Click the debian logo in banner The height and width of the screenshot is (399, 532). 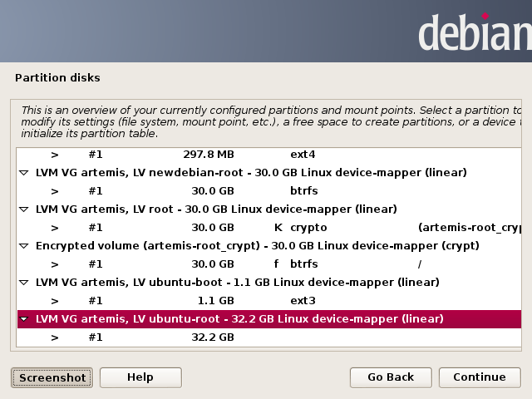475,32
